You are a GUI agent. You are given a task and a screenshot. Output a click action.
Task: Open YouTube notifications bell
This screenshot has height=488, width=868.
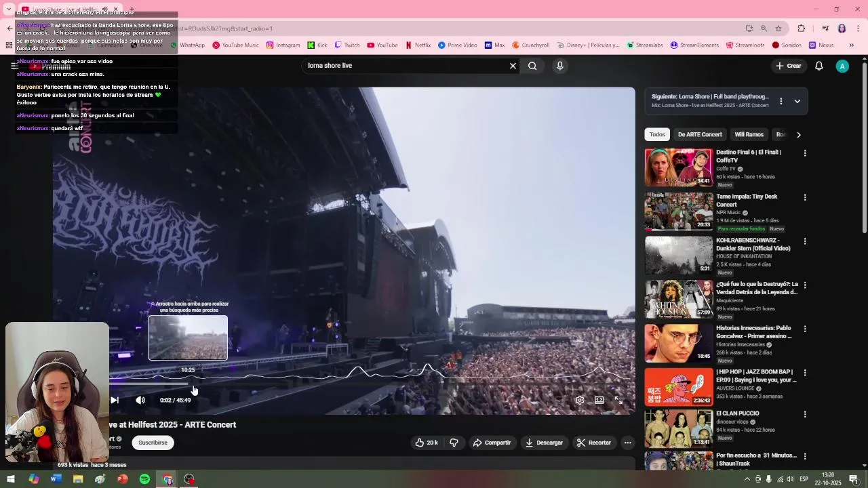point(819,66)
